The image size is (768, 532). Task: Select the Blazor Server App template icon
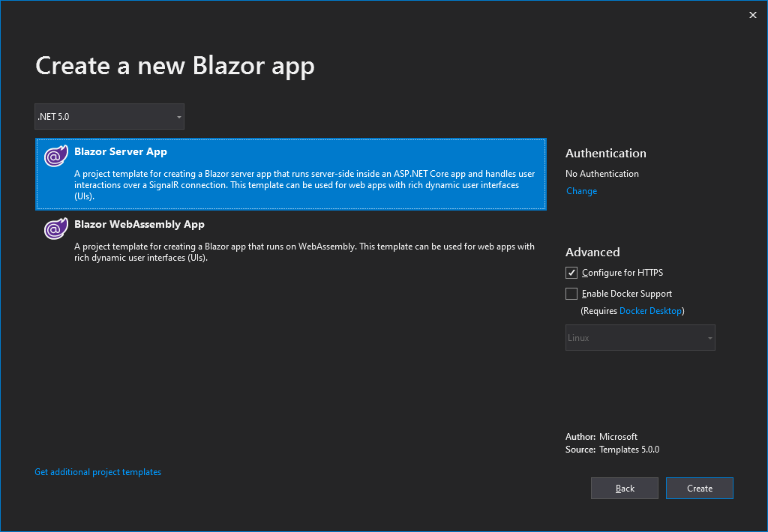[x=55, y=156]
